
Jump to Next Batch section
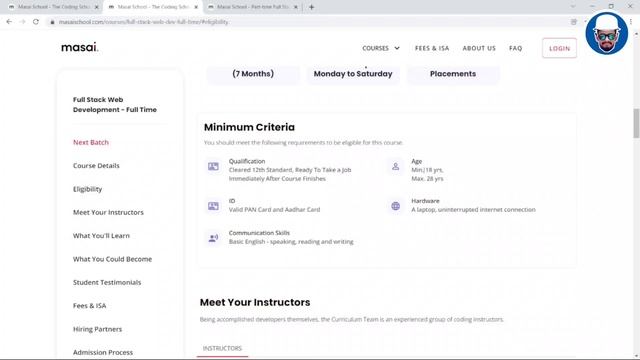click(91, 142)
